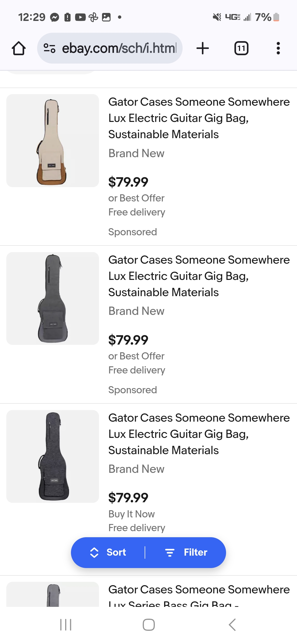Open Android recent apps button
This screenshot has width=297, height=644.
66,624
